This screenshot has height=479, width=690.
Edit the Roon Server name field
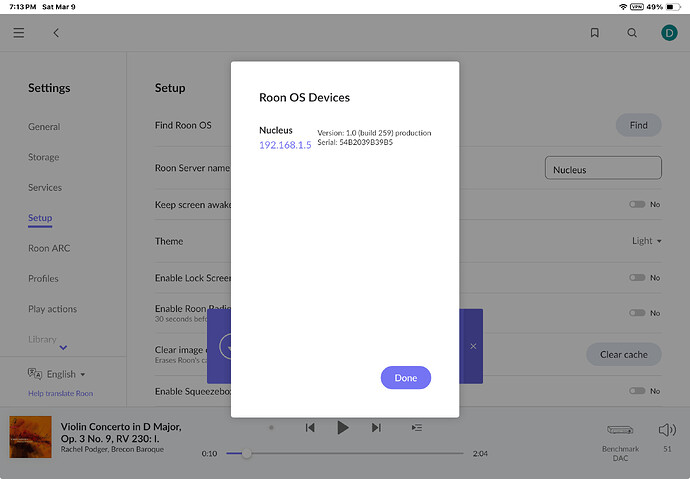coord(603,168)
